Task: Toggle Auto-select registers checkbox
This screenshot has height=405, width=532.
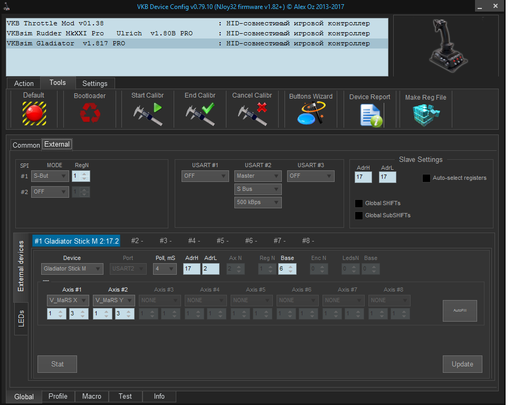Action: point(426,178)
